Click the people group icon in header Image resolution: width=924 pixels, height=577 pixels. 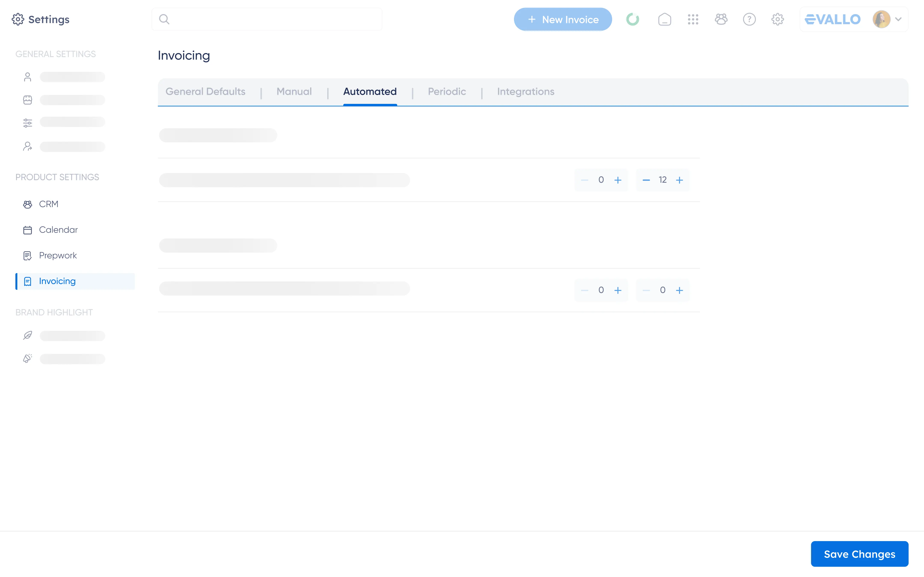click(721, 19)
